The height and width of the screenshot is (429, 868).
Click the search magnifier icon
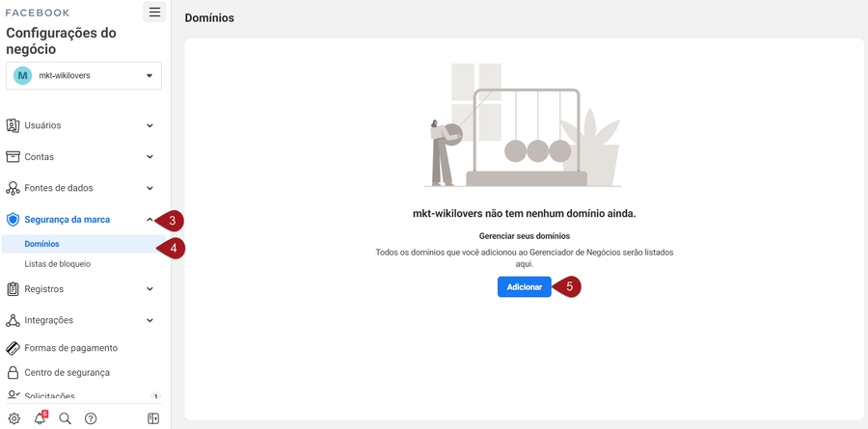point(65,418)
